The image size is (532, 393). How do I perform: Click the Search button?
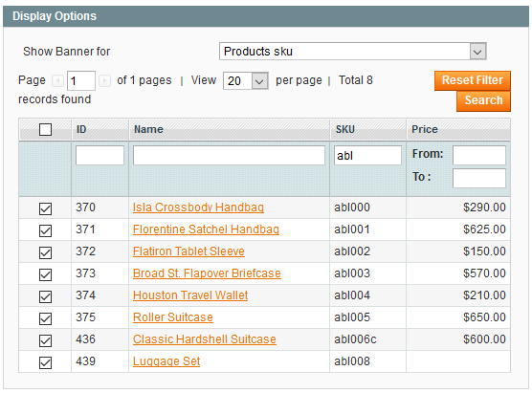(483, 100)
